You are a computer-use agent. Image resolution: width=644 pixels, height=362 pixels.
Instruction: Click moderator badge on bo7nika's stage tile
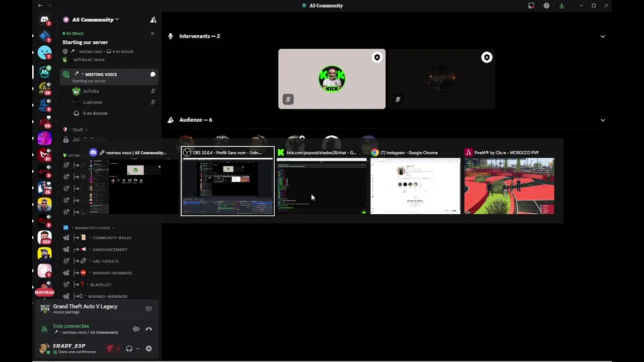[377, 57]
